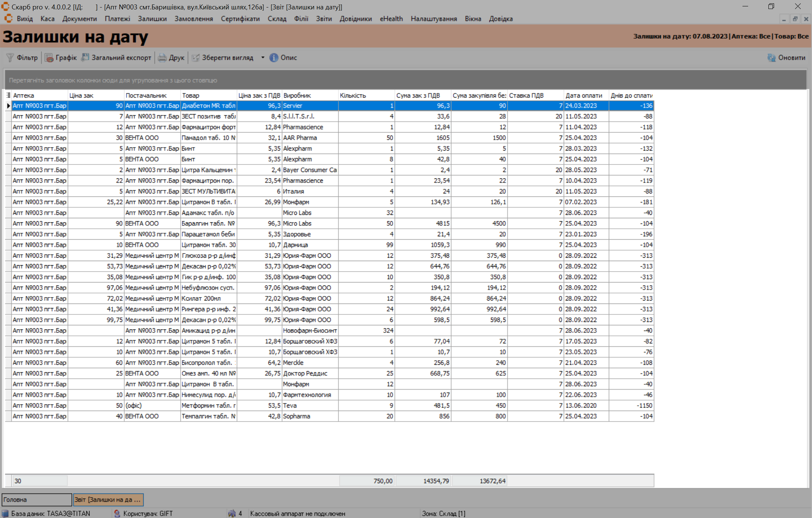Click the eHealth menu item
Image resolution: width=812 pixels, height=518 pixels.
coord(391,19)
